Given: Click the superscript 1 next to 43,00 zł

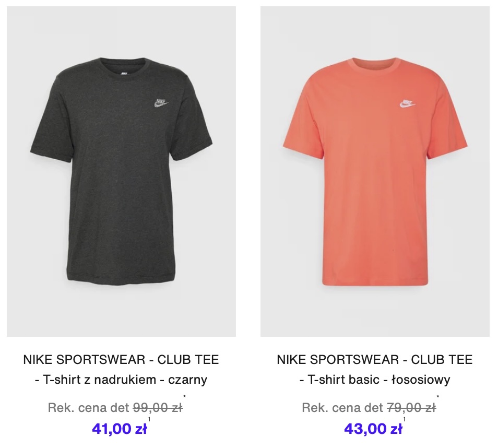Looking at the screenshot, I should click(405, 419).
